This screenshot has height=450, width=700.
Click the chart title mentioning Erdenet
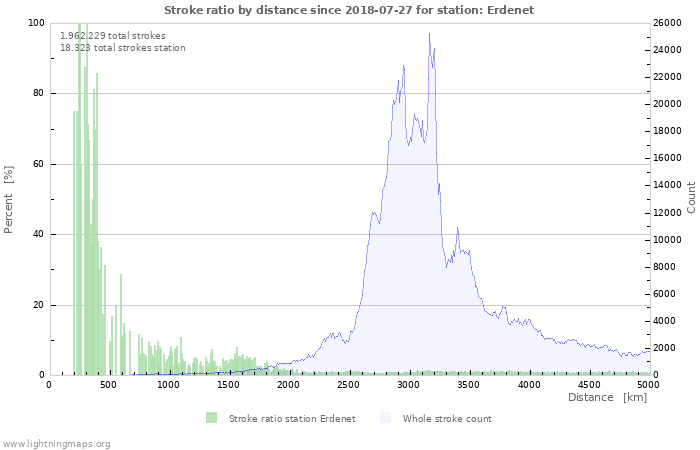pyautogui.click(x=349, y=10)
